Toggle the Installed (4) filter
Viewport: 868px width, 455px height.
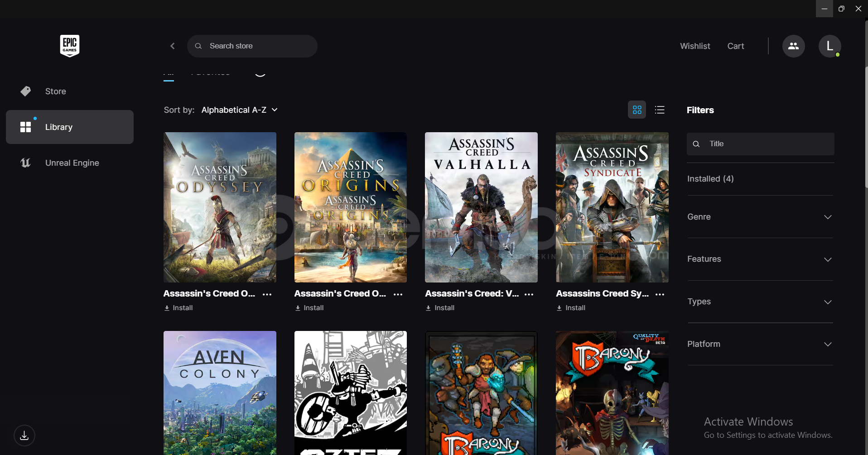click(x=710, y=179)
